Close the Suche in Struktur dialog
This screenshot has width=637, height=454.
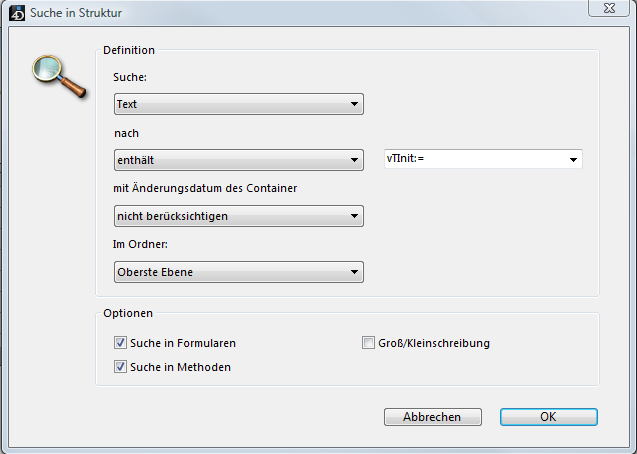[602, 11]
